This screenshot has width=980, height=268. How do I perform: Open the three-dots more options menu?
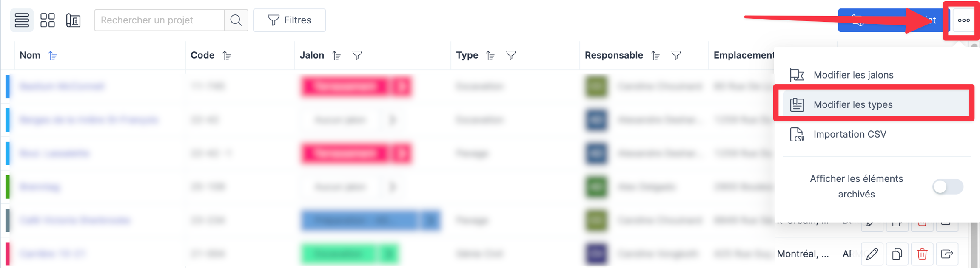pyautogui.click(x=963, y=20)
